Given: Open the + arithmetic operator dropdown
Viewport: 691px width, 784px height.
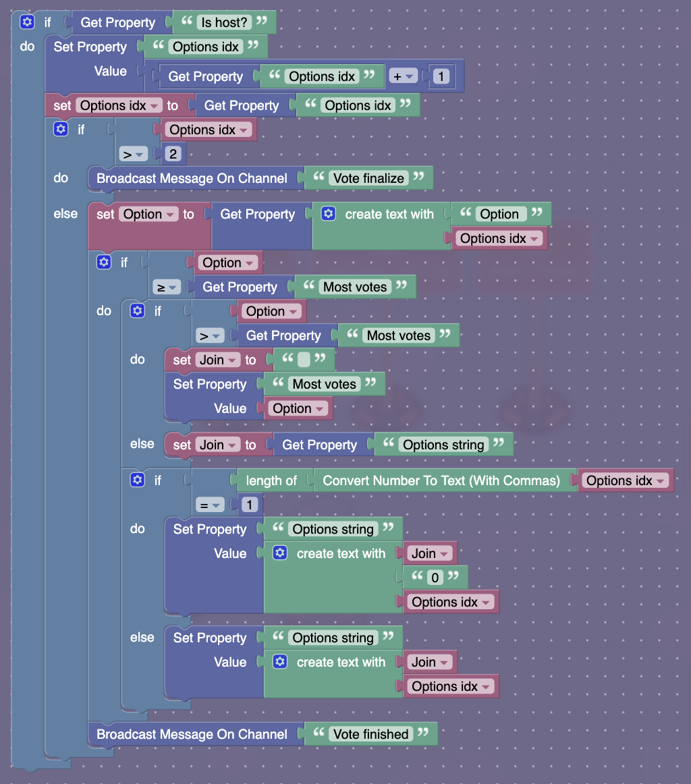Looking at the screenshot, I should click(403, 76).
